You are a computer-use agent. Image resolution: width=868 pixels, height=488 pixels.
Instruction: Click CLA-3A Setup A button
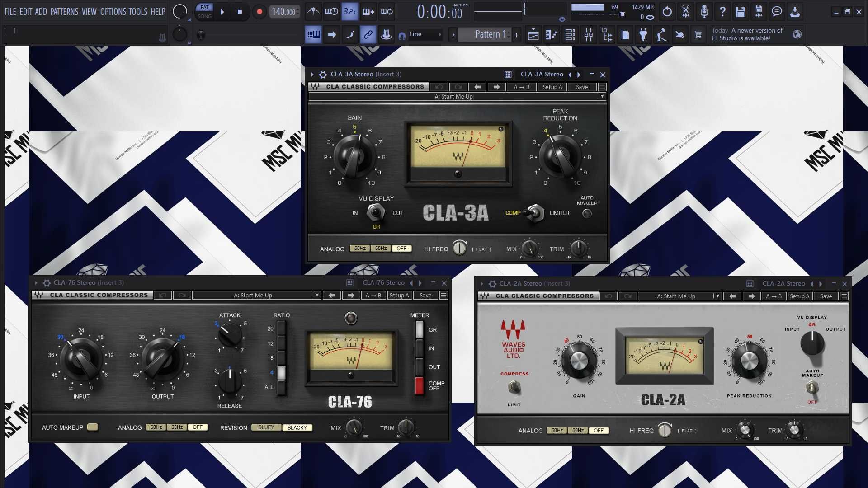pos(552,87)
